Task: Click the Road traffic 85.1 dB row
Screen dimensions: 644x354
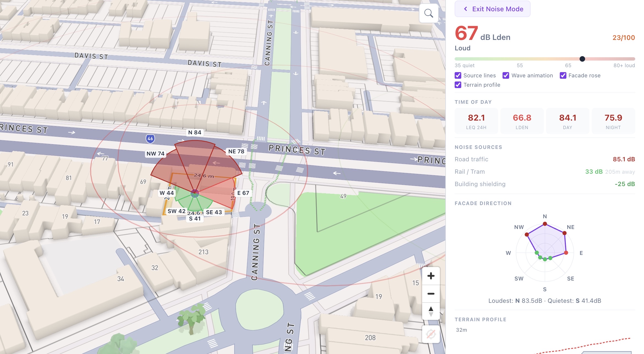Action: (545, 159)
